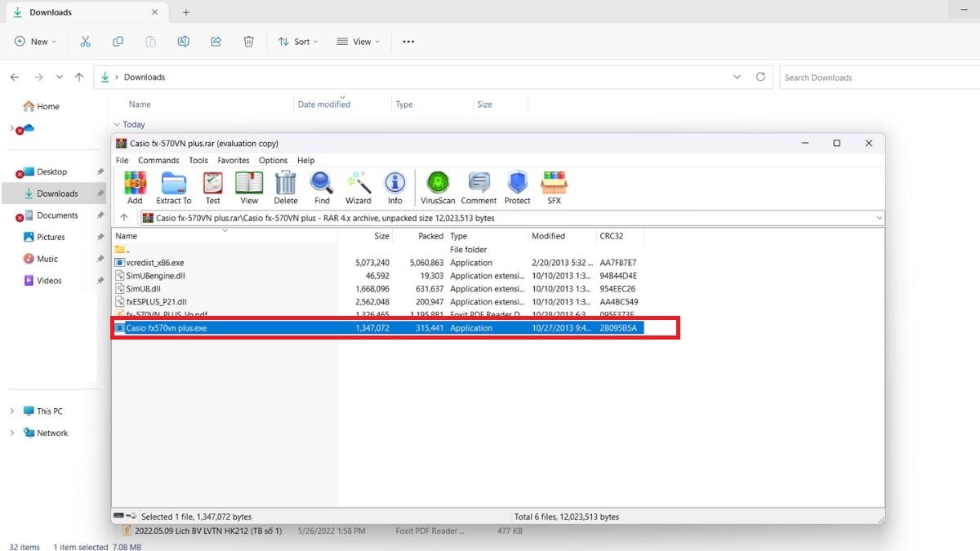The image size is (980, 551).
Task: Launch the WinRAR Wizard
Action: (x=359, y=188)
